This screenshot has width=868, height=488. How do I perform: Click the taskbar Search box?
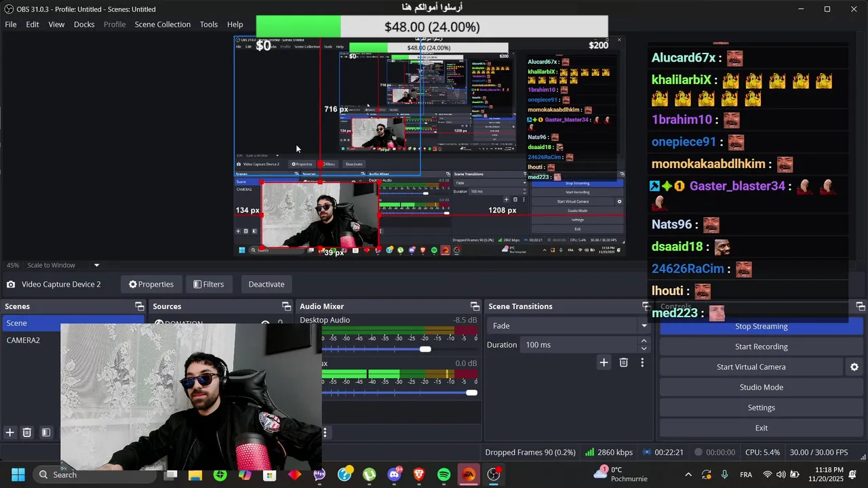point(96,474)
